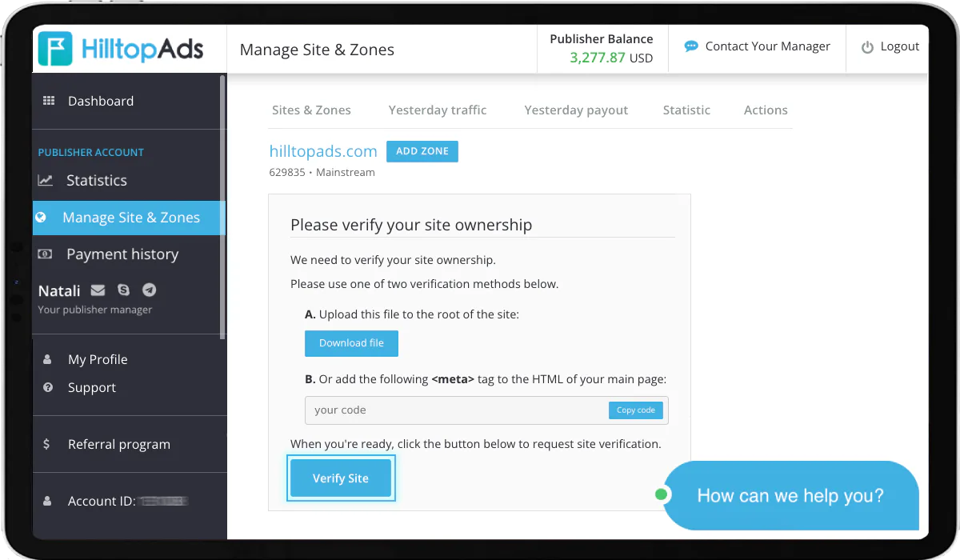Image resolution: width=960 pixels, height=560 pixels.
Task: Open the Referral program menu item
Action: (119, 444)
